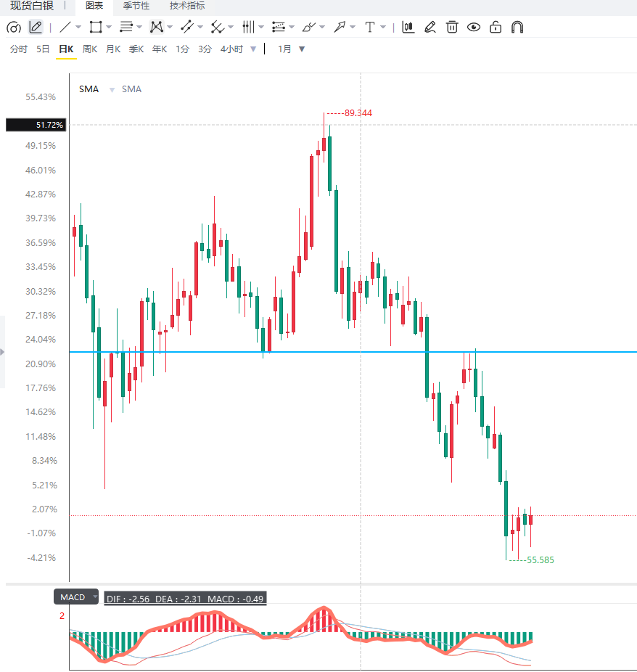
Task: Select the blue horizontal support line
Action: tap(353, 352)
